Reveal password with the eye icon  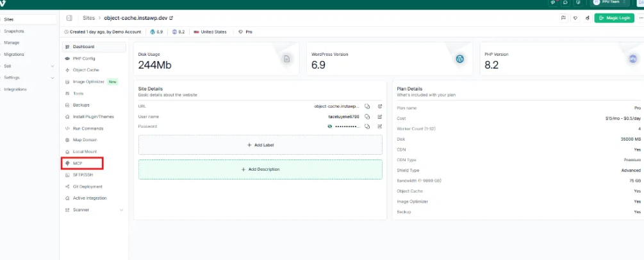point(329,126)
